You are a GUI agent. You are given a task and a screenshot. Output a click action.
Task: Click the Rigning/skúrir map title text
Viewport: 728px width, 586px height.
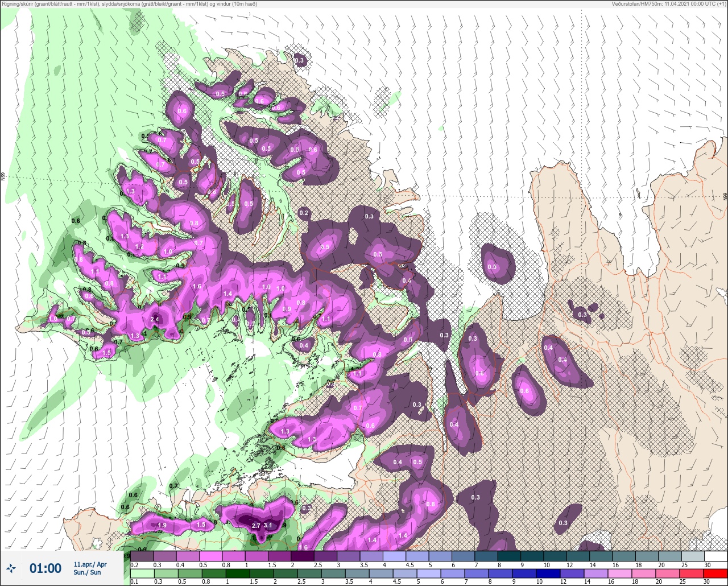pyautogui.click(x=130, y=3)
